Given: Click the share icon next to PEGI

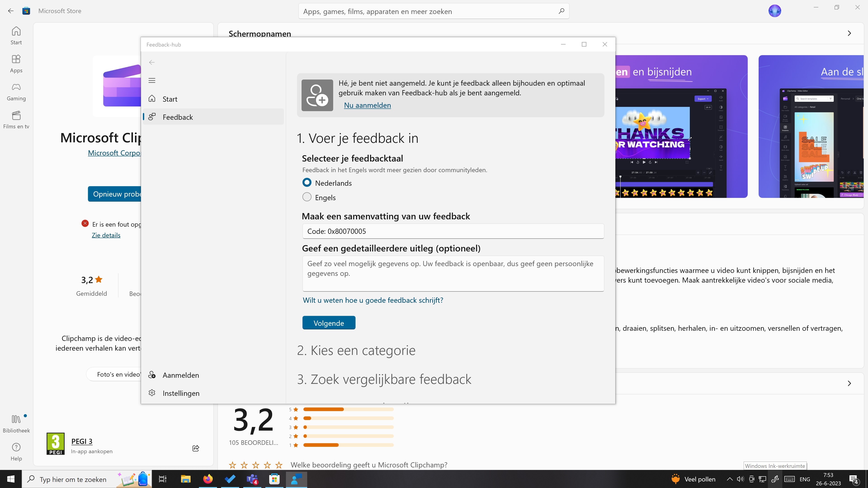Looking at the screenshot, I should pos(196,448).
